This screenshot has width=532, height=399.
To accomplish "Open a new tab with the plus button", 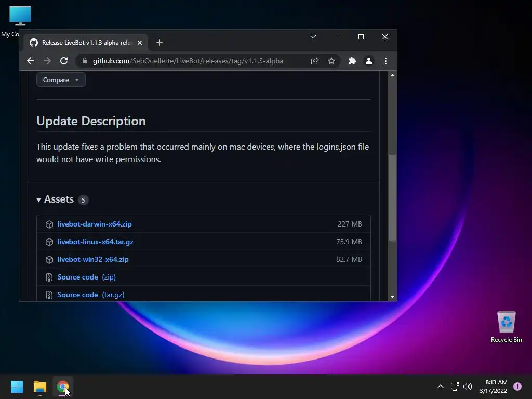I will [x=159, y=43].
